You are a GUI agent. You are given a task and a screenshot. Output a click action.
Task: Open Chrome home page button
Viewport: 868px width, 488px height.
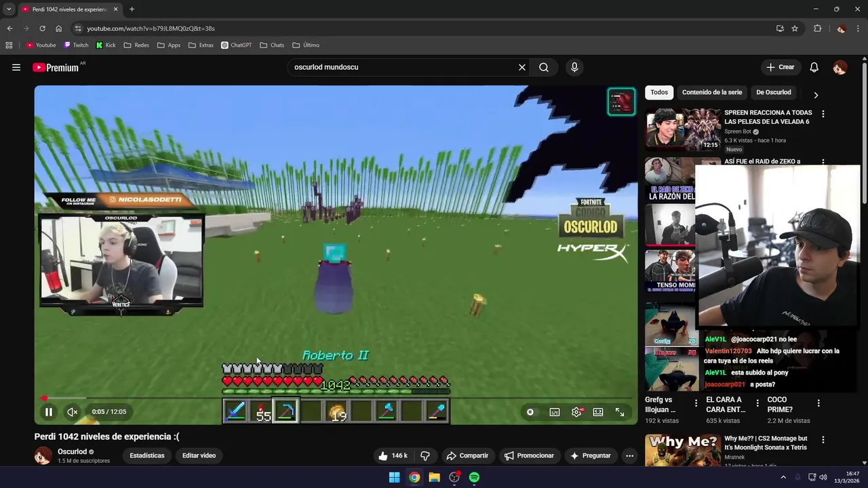point(58,28)
